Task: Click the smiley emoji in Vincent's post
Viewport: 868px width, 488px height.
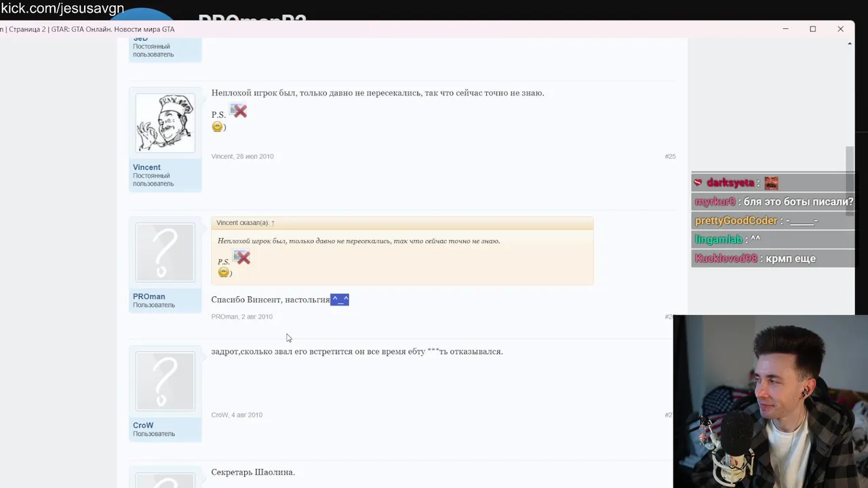Action: [x=217, y=127]
